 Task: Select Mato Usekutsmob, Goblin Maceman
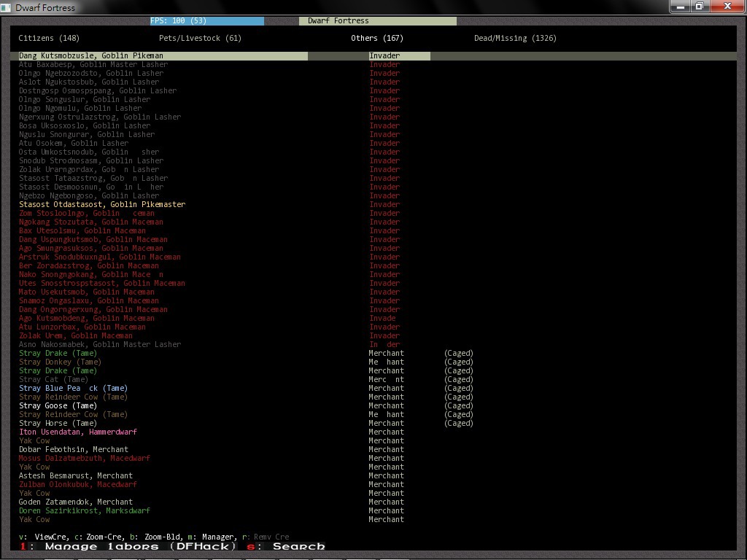(x=87, y=292)
